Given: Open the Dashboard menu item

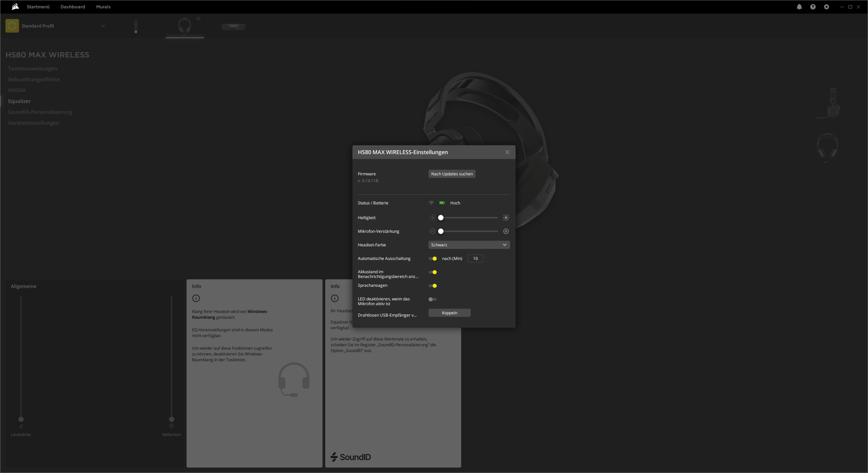Looking at the screenshot, I should 72,6.
